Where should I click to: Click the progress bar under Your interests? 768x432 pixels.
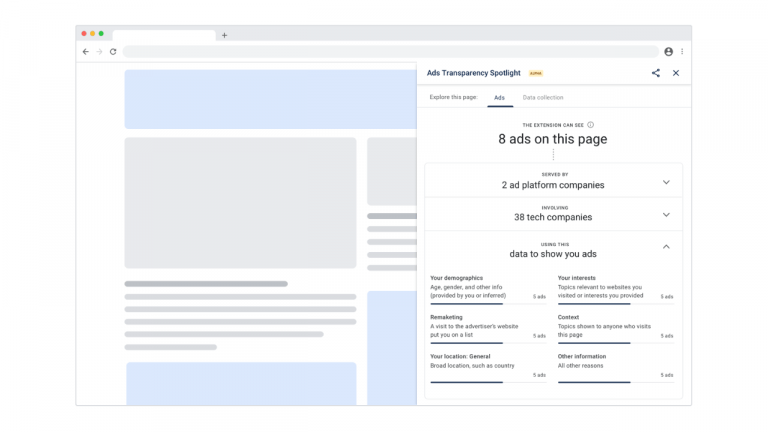click(x=616, y=304)
